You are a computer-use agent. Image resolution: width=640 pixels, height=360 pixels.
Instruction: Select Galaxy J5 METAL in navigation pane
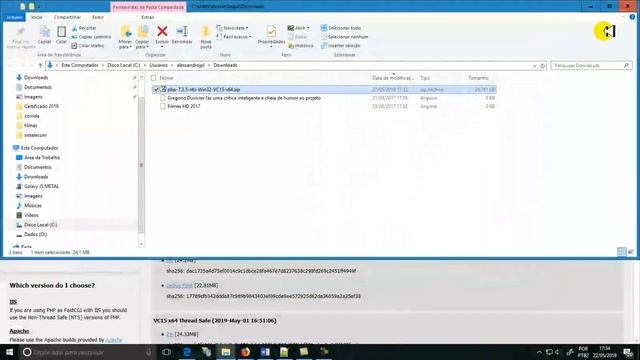pyautogui.click(x=42, y=187)
